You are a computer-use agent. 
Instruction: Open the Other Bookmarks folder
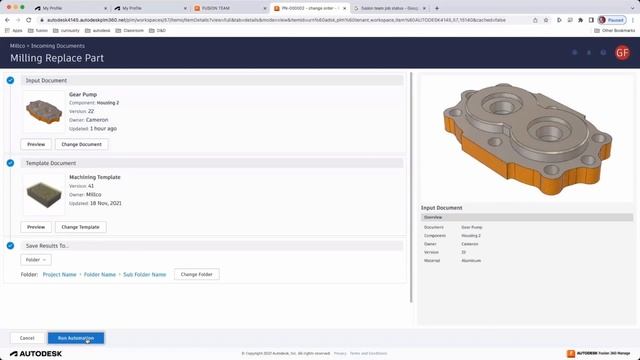click(615, 31)
